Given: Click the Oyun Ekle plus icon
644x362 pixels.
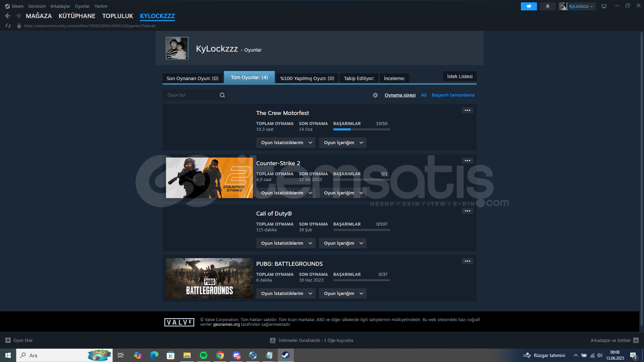Looking at the screenshot, I should point(8,340).
